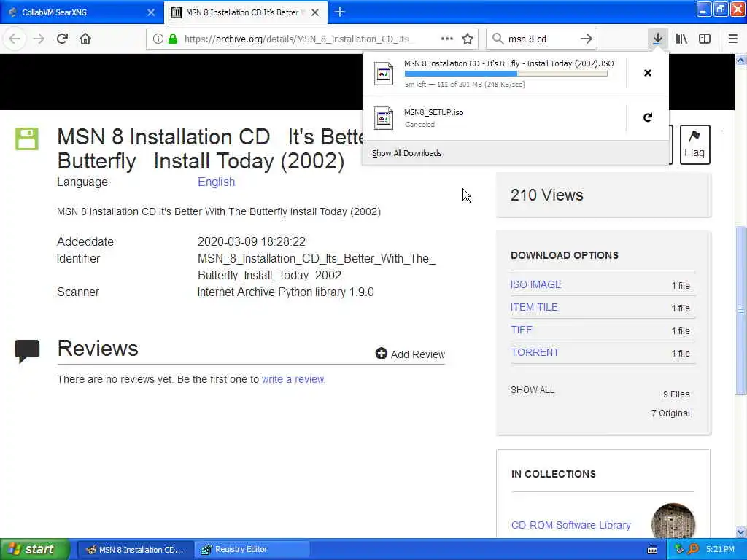Image resolution: width=747 pixels, height=560 pixels.
Task: Click SHOW ALL download files
Action: coord(533,390)
